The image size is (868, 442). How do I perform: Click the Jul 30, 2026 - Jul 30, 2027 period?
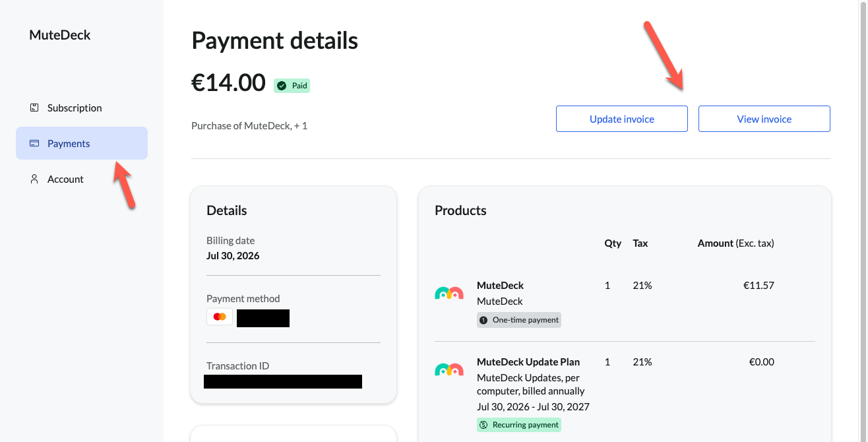coord(533,406)
